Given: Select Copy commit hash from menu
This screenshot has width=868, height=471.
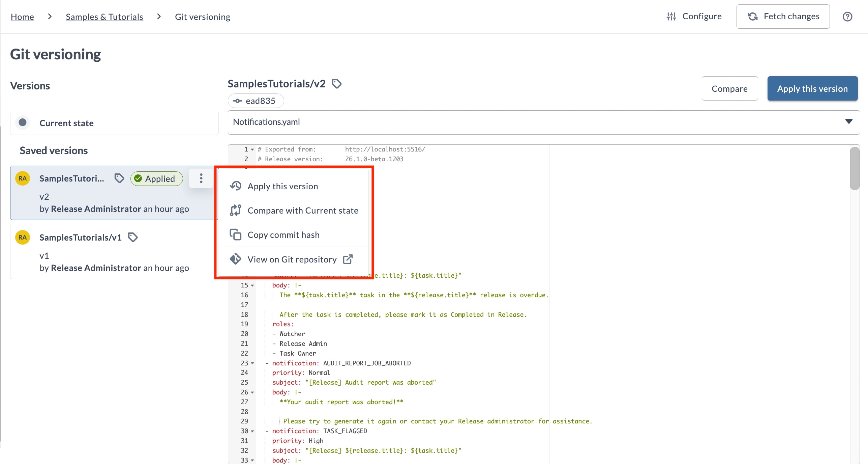Looking at the screenshot, I should 283,235.
